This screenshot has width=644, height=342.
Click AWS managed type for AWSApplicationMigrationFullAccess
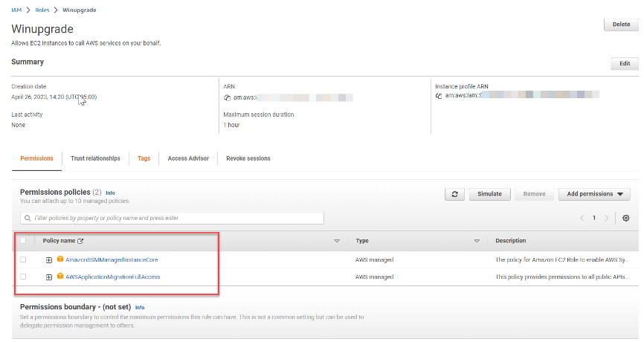(x=374, y=277)
